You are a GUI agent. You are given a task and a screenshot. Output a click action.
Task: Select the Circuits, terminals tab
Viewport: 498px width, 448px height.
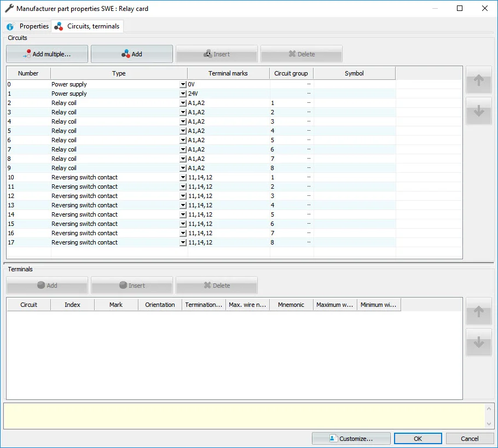coord(87,26)
